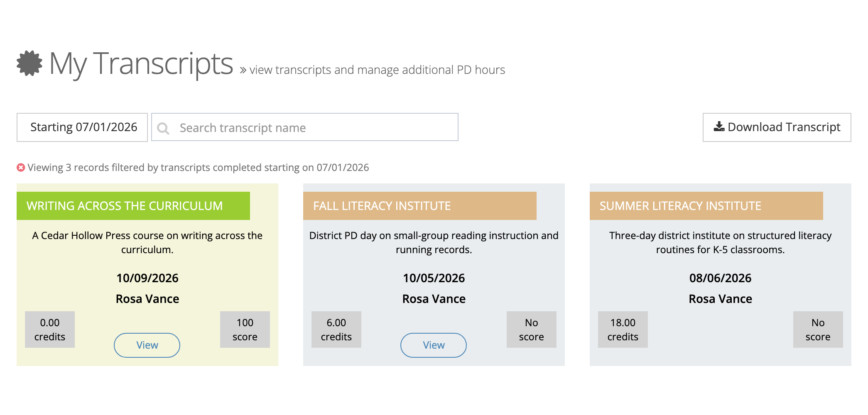
Task: Click the Viewing 3 records filter message
Action: tap(198, 167)
